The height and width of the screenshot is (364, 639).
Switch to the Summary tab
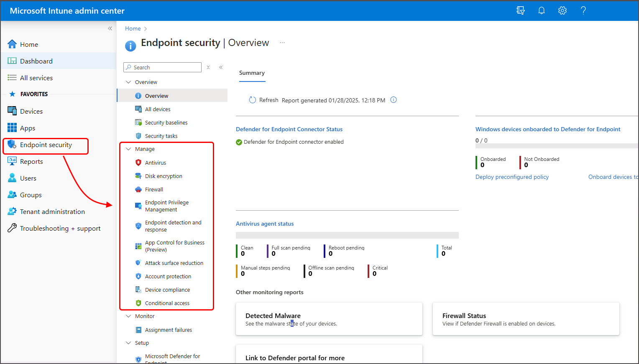coord(252,73)
